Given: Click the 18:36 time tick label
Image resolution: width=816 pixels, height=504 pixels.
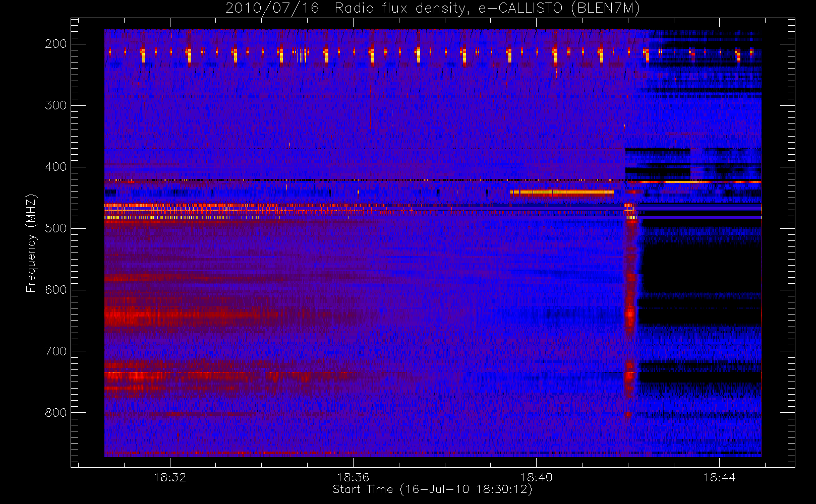Looking at the screenshot, I should (353, 477).
